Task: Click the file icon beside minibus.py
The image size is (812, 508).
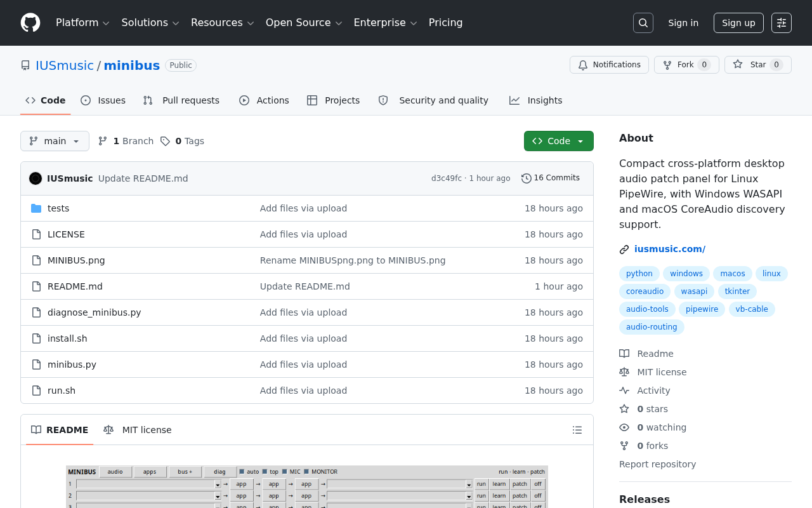Action: point(36,364)
